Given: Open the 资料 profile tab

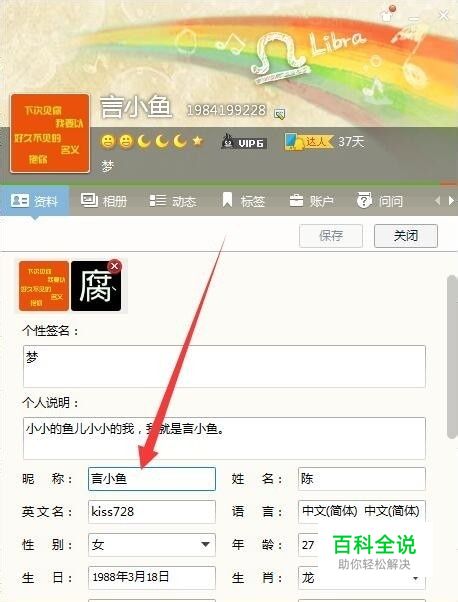Looking at the screenshot, I should (x=35, y=200).
